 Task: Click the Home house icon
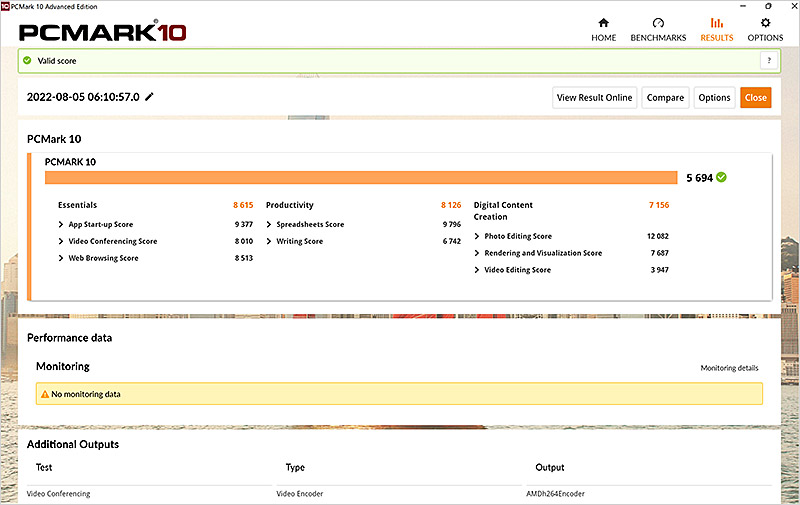click(x=603, y=23)
